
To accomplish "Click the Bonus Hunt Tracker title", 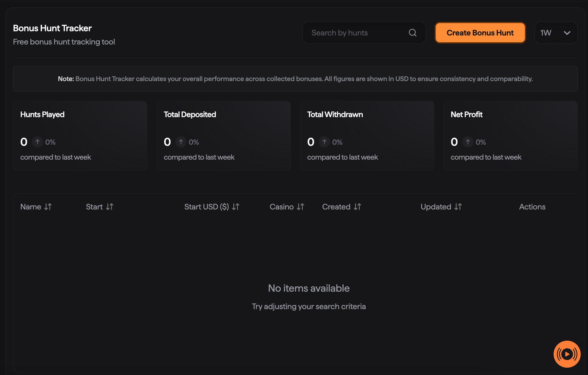I will click(x=52, y=28).
